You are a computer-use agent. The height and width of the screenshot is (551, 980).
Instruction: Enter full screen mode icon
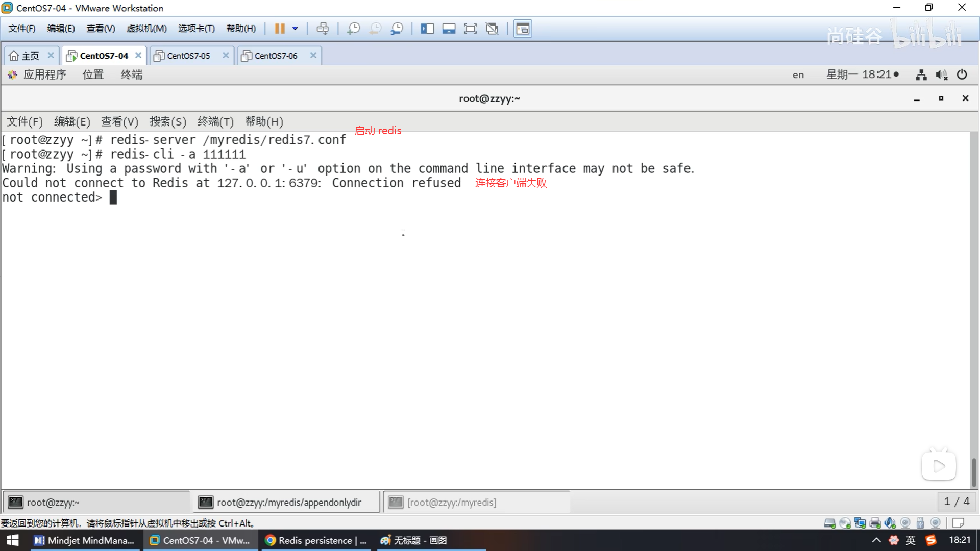click(x=470, y=29)
